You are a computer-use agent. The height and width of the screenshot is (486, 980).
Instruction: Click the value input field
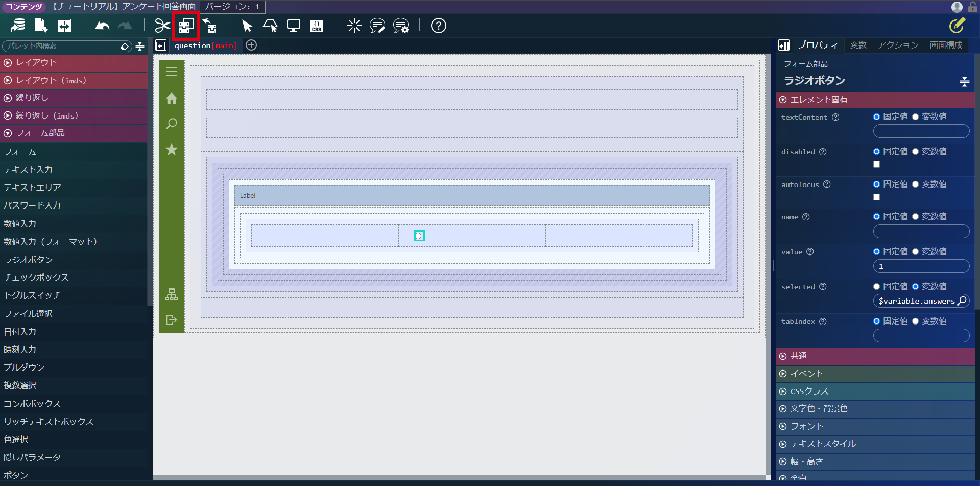(921, 266)
